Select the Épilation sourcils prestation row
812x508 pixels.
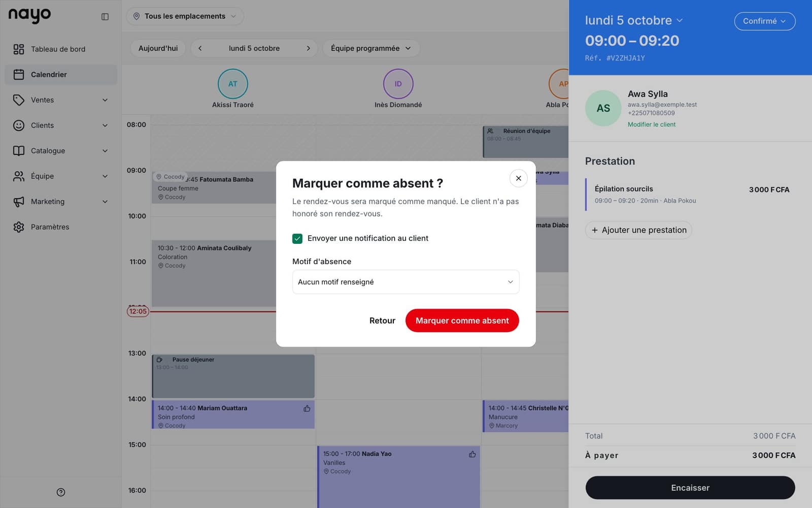click(x=690, y=195)
